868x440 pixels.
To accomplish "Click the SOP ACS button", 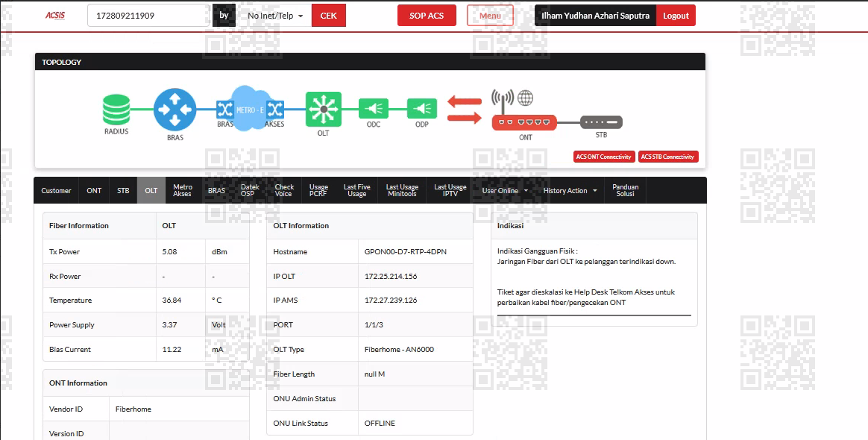I will pos(427,16).
